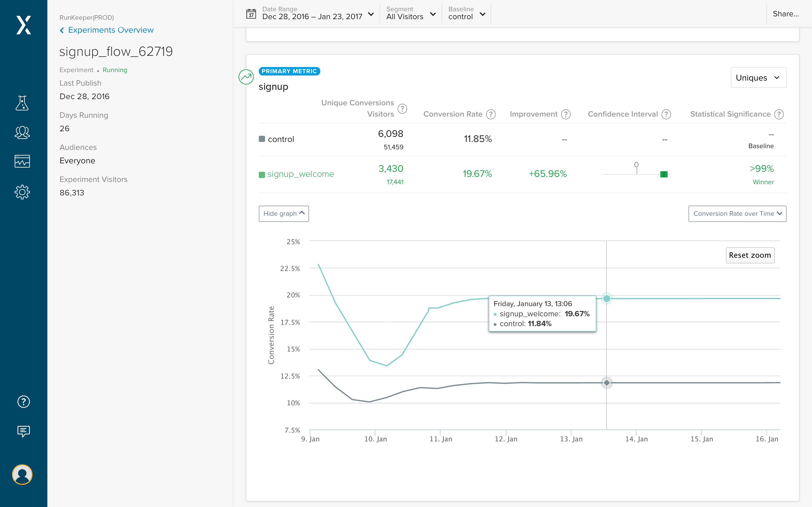This screenshot has height=507, width=812.
Task: Open Conversion Rate over Time dropdown
Action: click(737, 214)
